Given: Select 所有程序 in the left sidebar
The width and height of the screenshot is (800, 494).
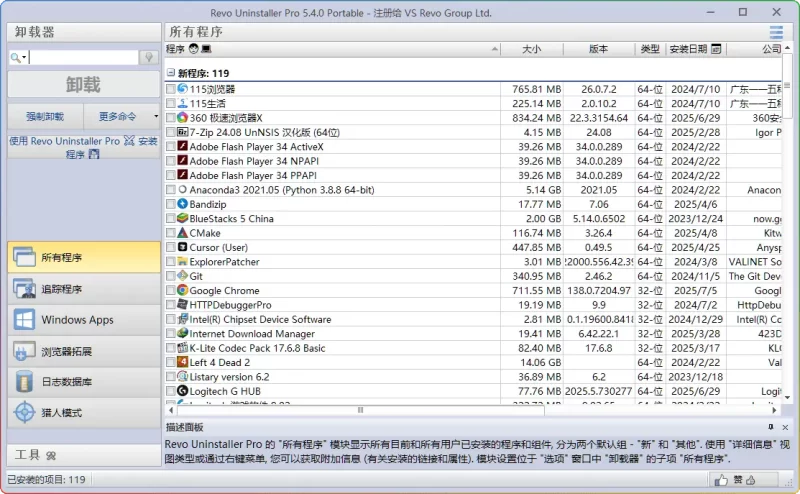Looking at the screenshot, I should [x=82, y=257].
